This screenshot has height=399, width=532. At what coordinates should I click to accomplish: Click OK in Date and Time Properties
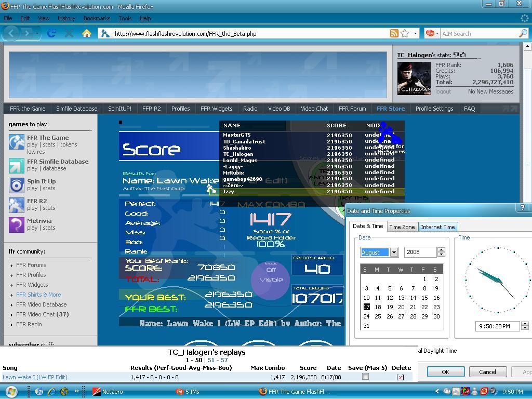point(445,372)
